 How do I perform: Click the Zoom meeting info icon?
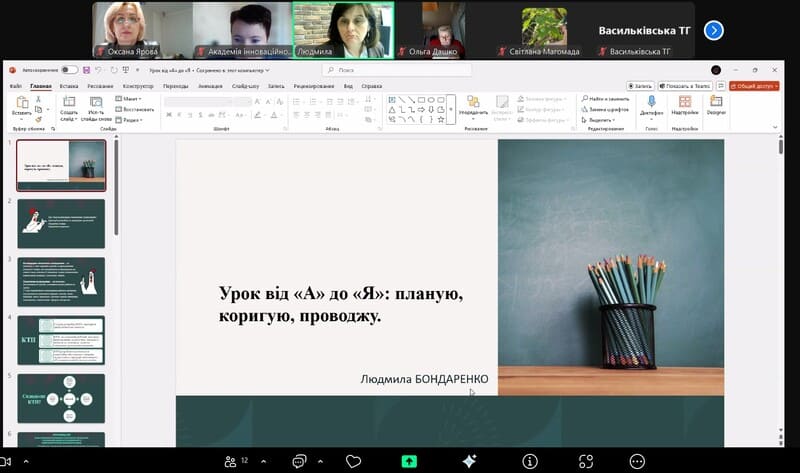tap(530, 461)
